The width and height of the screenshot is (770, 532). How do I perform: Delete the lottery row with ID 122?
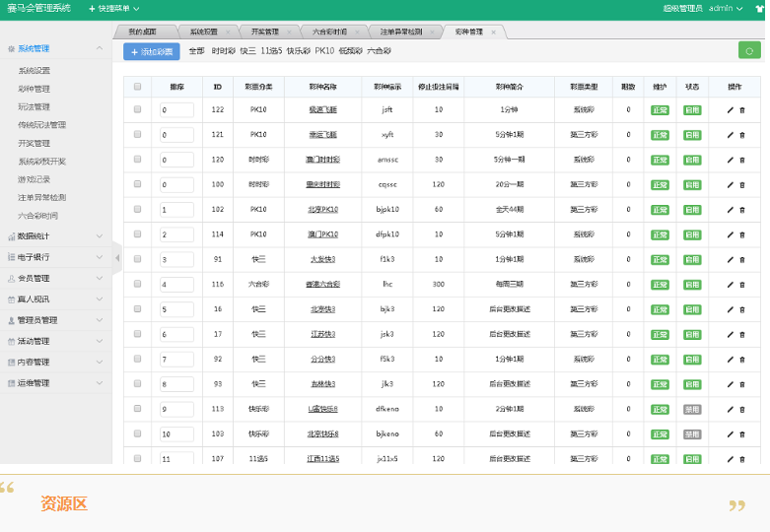click(x=742, y=110)
